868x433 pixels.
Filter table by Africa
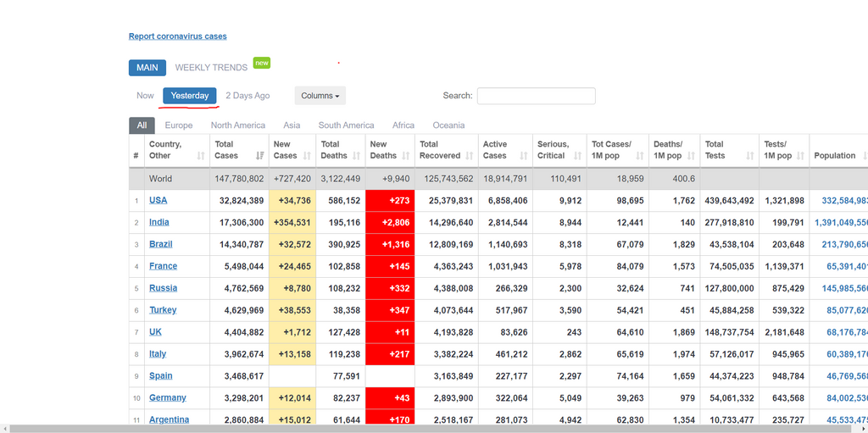[403, 125]
